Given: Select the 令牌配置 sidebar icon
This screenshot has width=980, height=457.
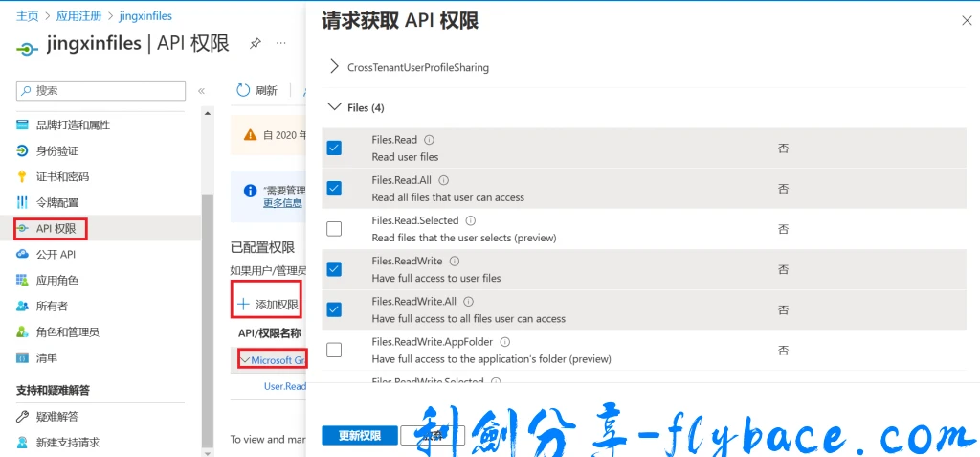Looking at the screenshot, I should [23, 203].
